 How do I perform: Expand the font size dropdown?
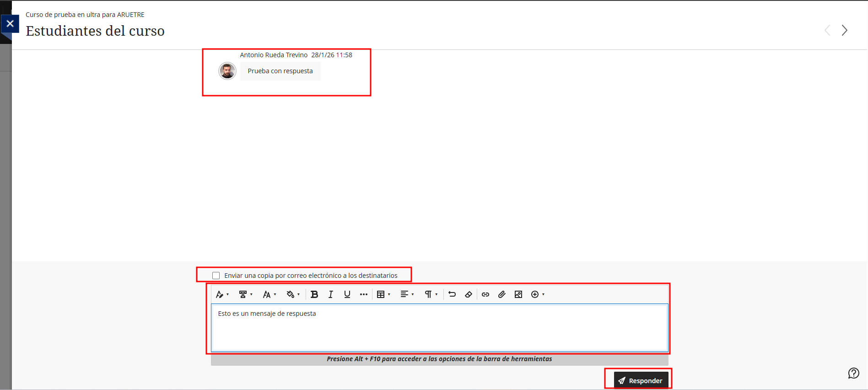269,294
